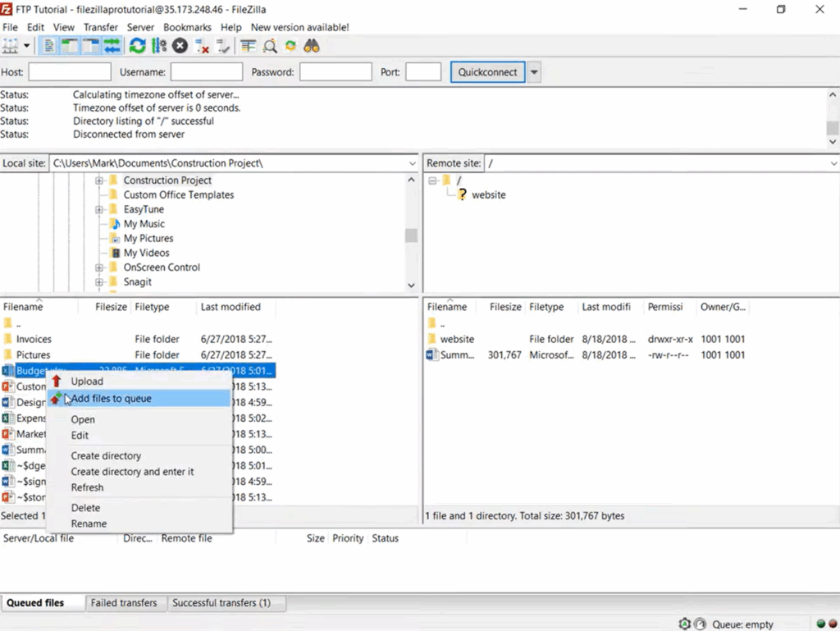Click the Refresh file lists icon

137,46
